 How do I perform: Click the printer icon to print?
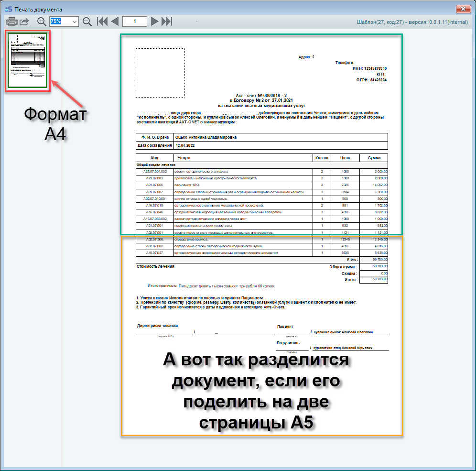[x=11, y=22]
